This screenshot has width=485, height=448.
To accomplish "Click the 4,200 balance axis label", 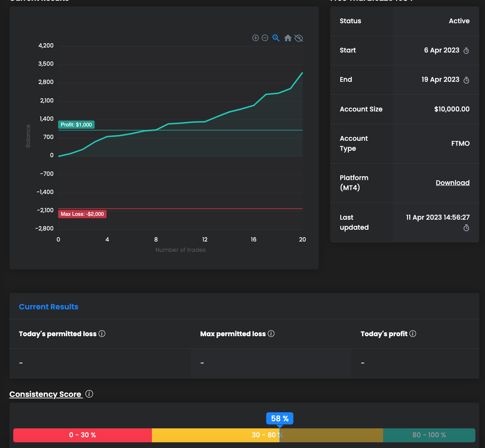I will (x=46, y=45).
